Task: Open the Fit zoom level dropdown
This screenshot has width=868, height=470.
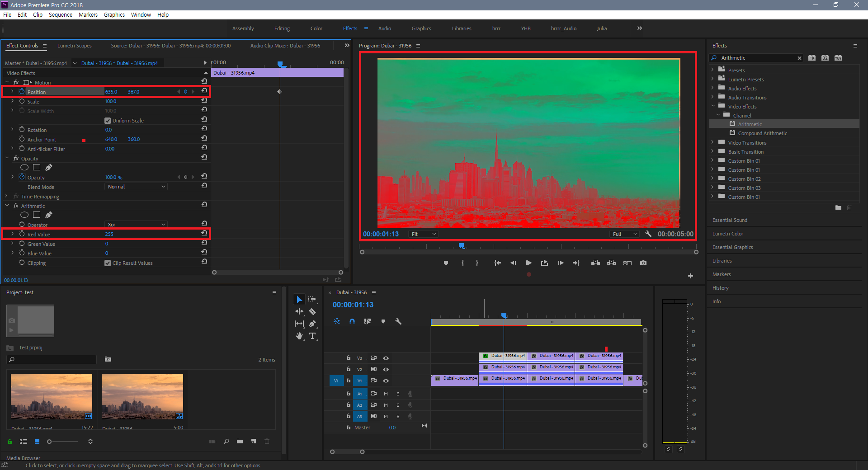Action: pyautogui.click(x=423, y=234)
